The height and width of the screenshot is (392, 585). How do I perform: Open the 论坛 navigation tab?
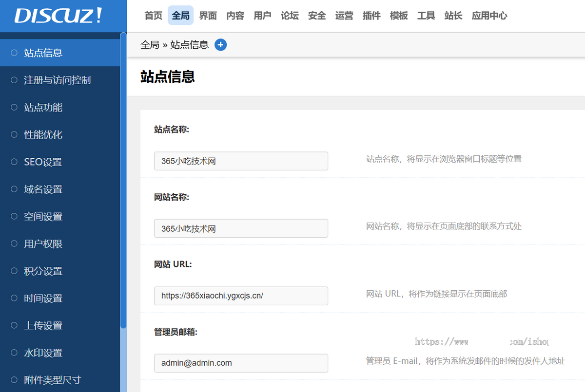tap(290, 16)
